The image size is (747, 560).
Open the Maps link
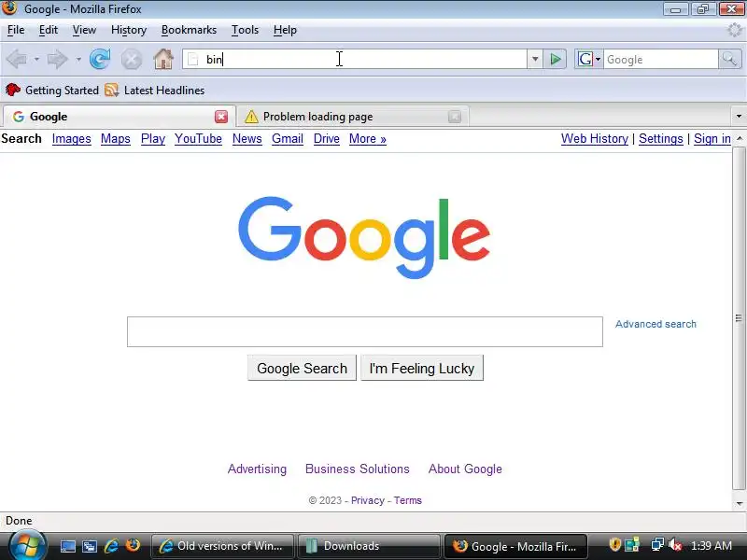point(115,138)
